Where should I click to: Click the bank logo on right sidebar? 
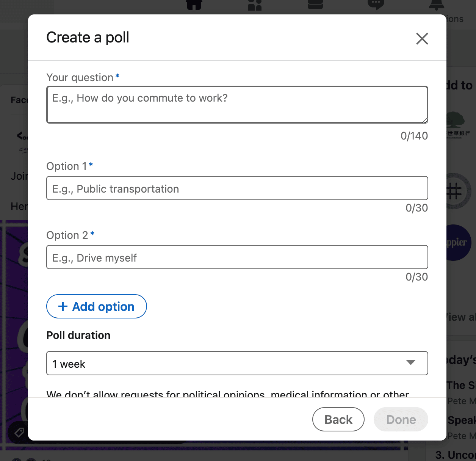(457, 125)
